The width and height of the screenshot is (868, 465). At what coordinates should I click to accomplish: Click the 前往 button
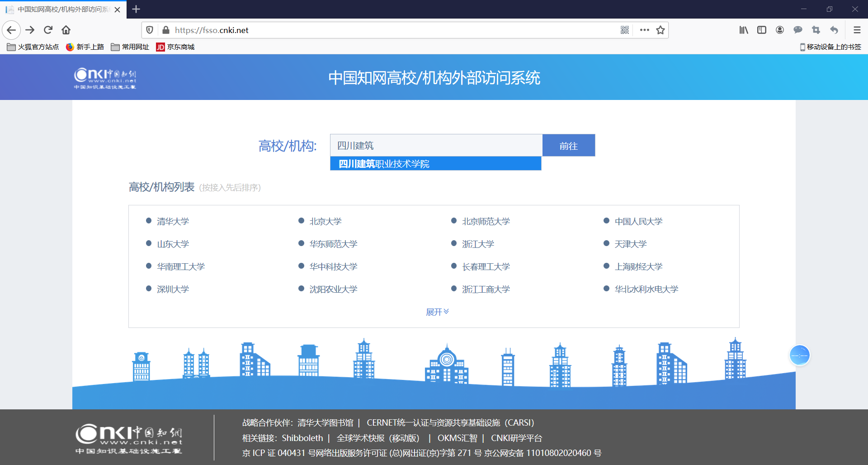[569, 145]
